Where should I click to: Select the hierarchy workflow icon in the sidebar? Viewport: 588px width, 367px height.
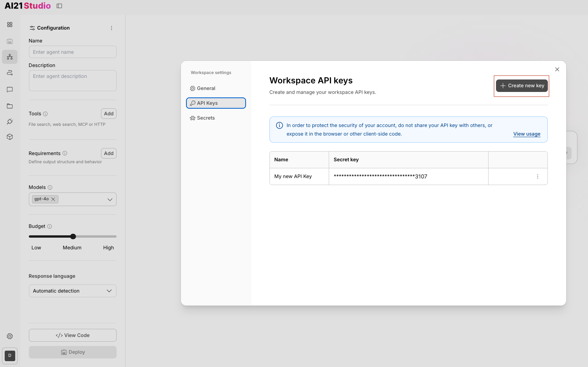[10, 57]
